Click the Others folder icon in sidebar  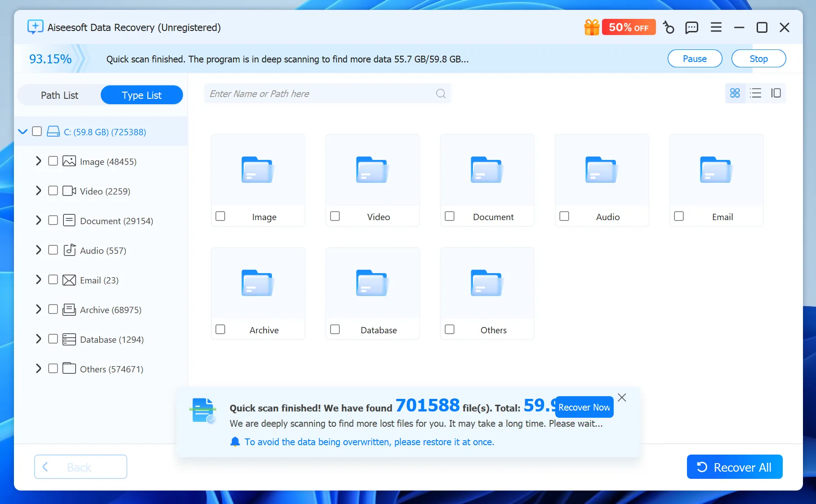pos(69,368)
